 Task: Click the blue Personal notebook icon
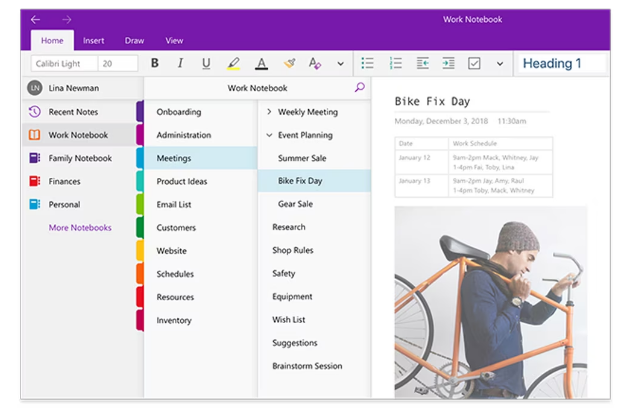[35, 204]
